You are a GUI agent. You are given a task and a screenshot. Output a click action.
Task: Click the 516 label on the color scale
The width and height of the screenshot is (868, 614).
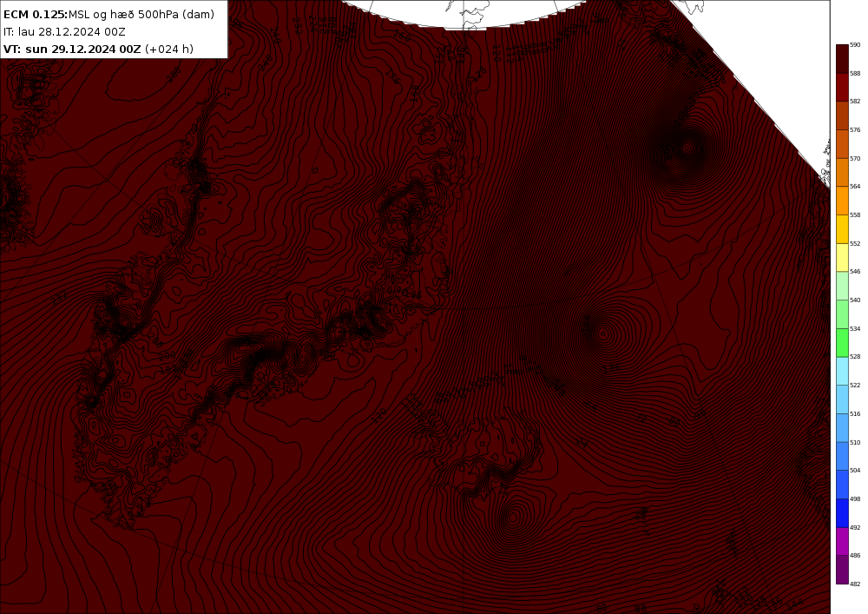855,414
